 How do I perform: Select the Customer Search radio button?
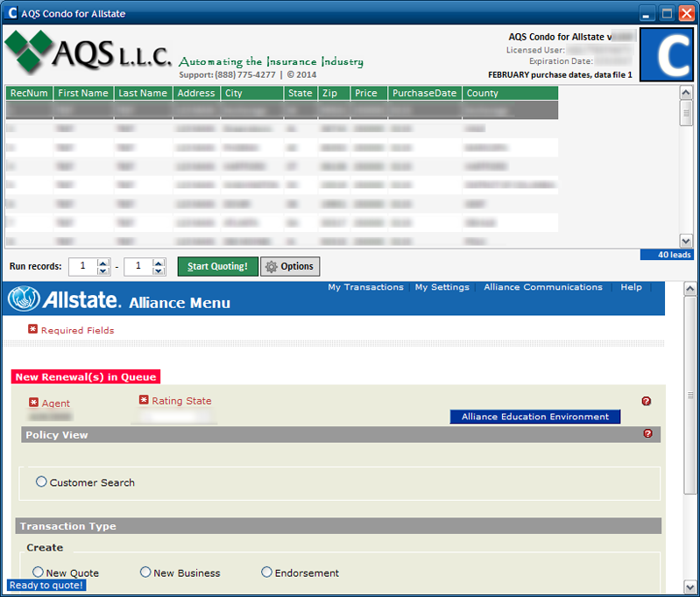point(41,481)
